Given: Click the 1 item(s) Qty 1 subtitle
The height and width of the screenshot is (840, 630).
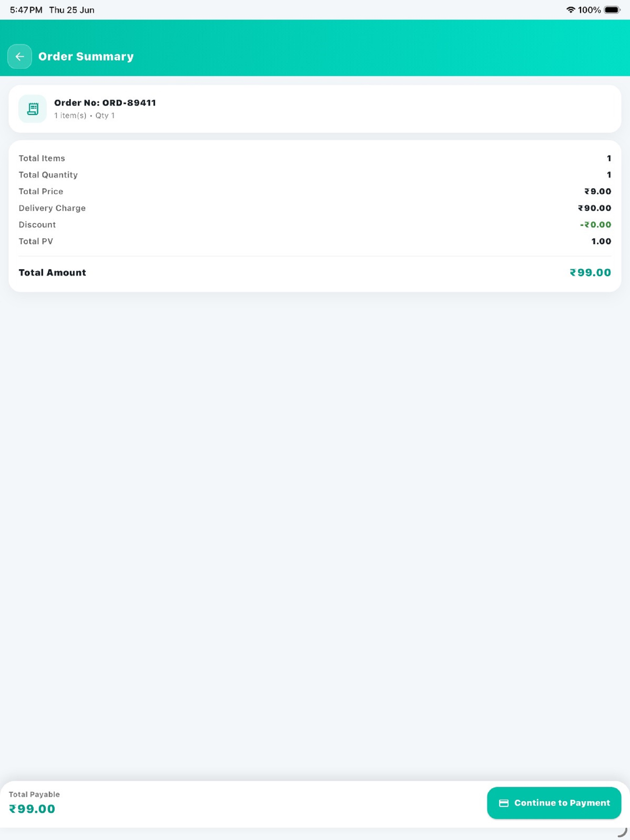Looking at the screenshot, I should [84, 115].
